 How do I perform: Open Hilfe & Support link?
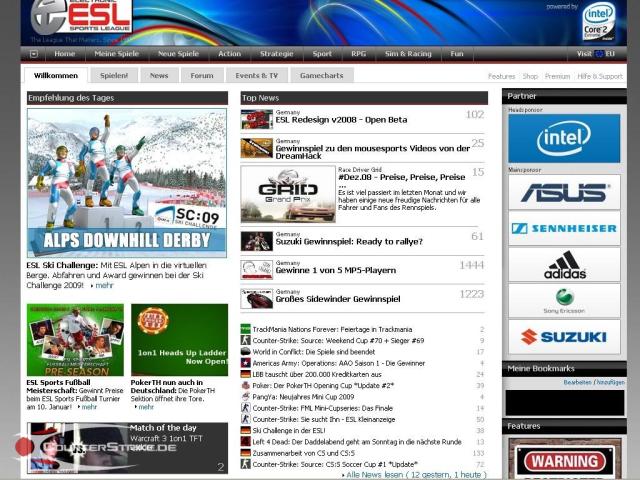point(600,76)
